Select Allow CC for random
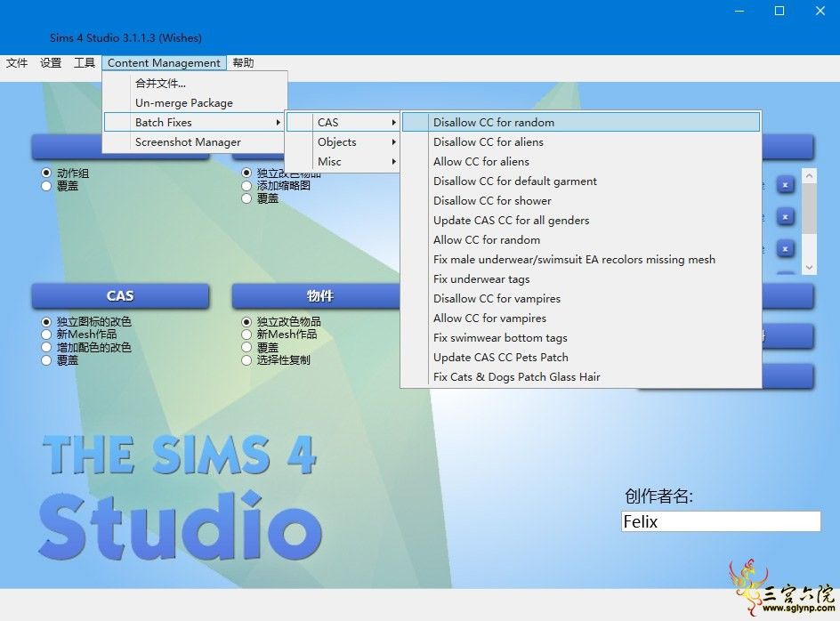This screenshot has height=621, width=840. [x=581, y=239]
